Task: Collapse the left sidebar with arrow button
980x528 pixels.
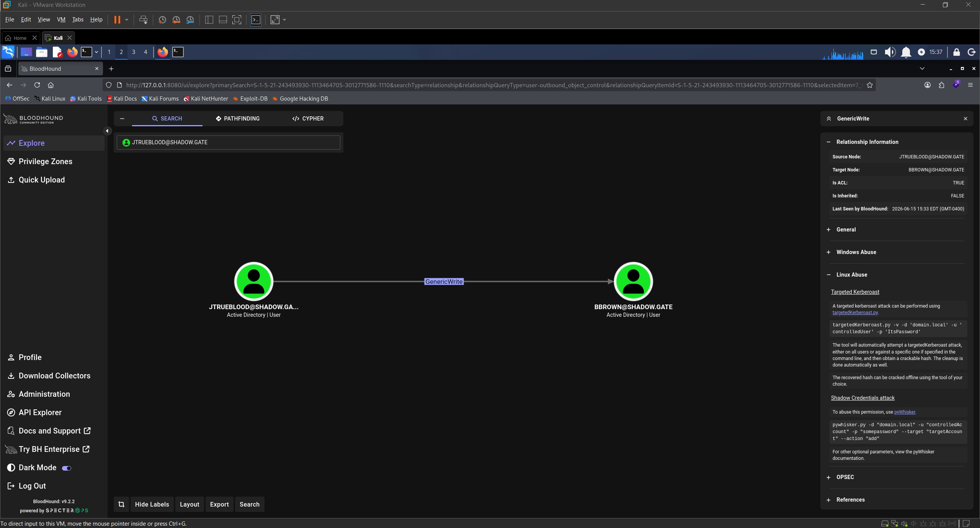Action: click(107, 131)
